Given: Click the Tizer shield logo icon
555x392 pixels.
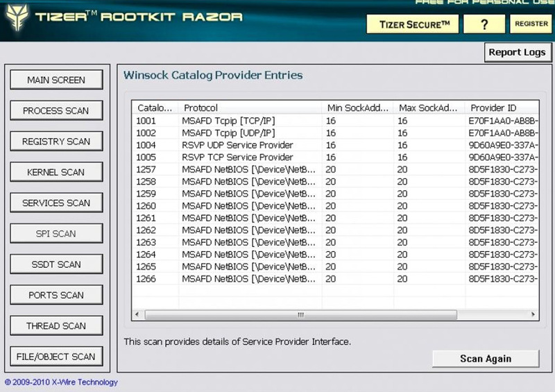Looking at the screenshot, I should [17, 17].
